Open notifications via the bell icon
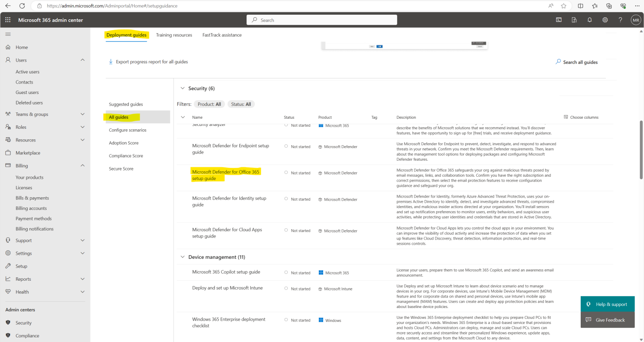 (589, 20)
